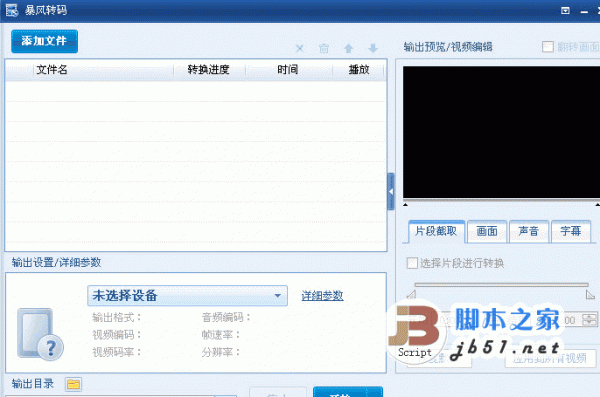
Task: Click the black video preview area
Action: (x=501, y=132)
